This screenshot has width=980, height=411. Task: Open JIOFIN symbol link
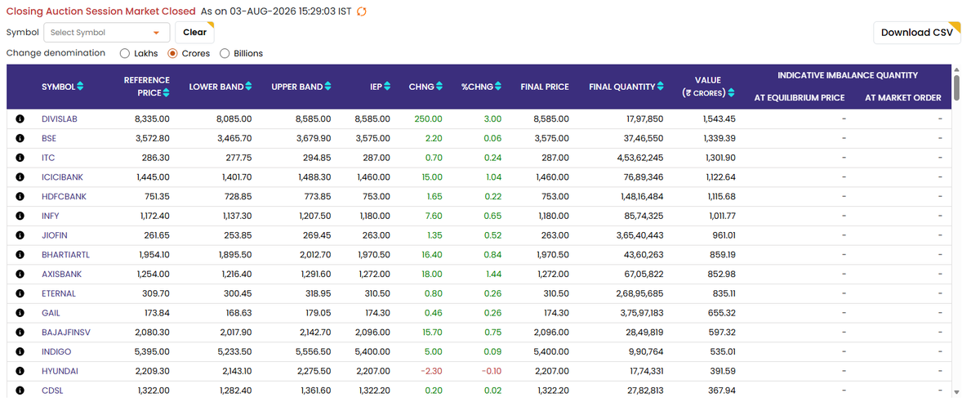pos(54,235)
